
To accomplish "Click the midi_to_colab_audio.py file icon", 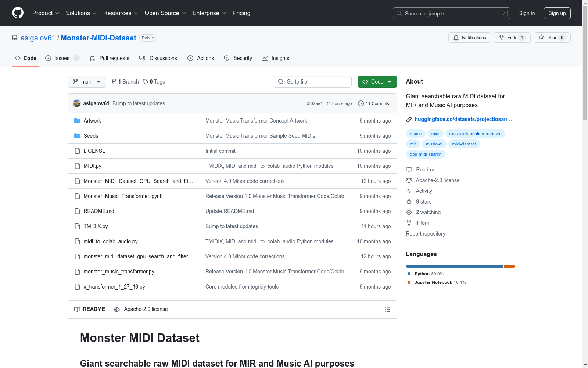I will [x=77, y=241].
